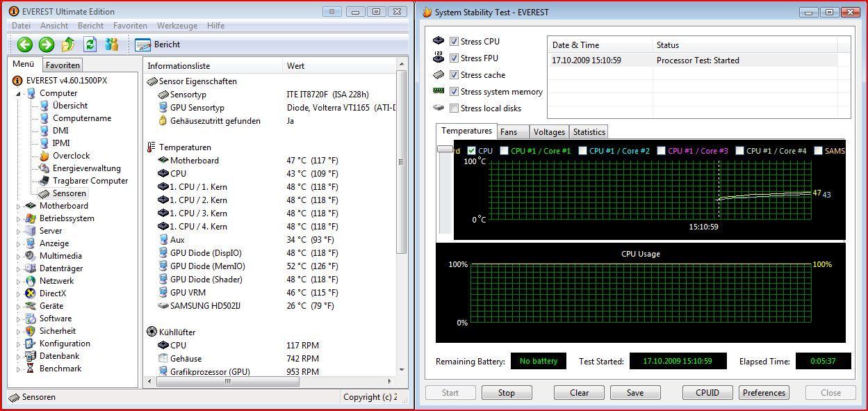Click the Benchmark hourglass icon

point(31,369)
